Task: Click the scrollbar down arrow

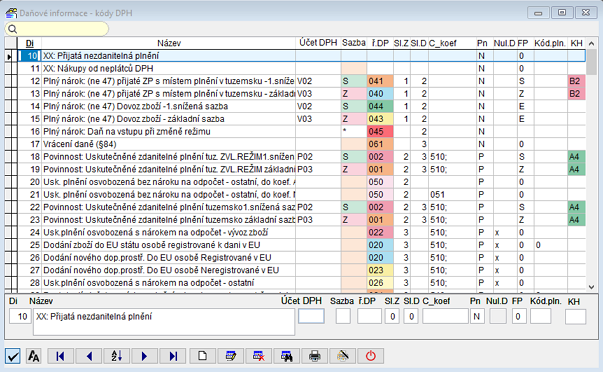Action: tap(591, 287)
